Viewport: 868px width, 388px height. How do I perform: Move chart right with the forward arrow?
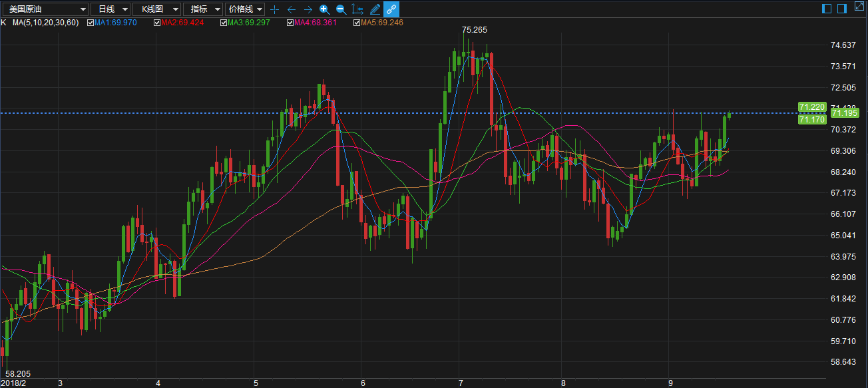(x=308, y=9)
